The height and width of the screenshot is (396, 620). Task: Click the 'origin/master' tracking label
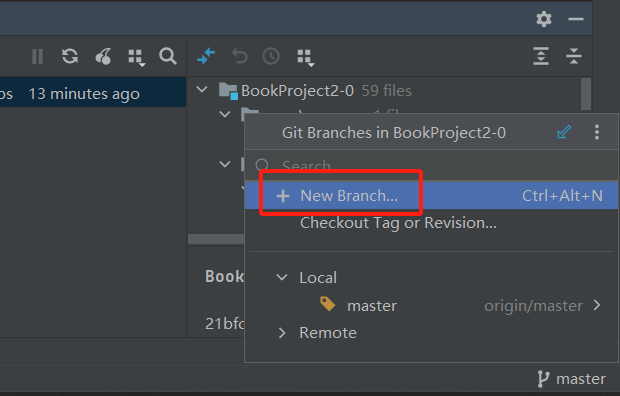click(x=533, y=306)
